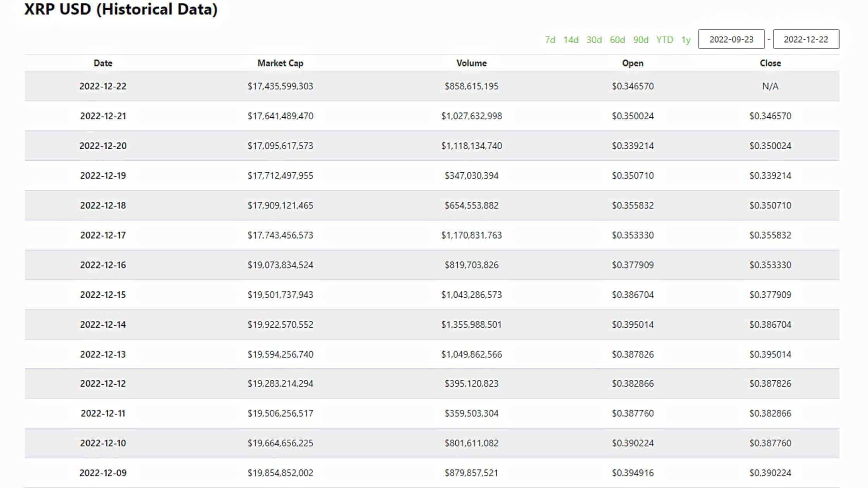Image resolution: width=868 pixels, height=488 pixels.
Task: Select the 7d range link
Action: tap(550, 40)
